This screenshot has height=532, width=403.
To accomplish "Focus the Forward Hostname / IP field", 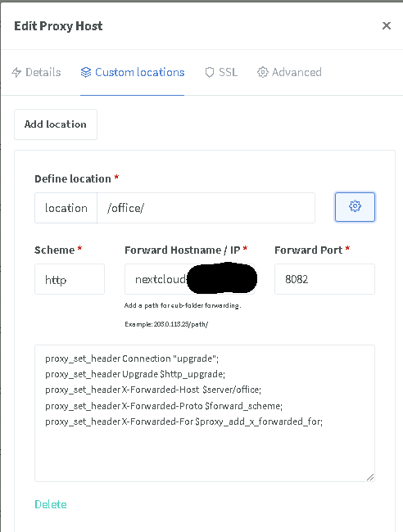I will coord(189,279).
